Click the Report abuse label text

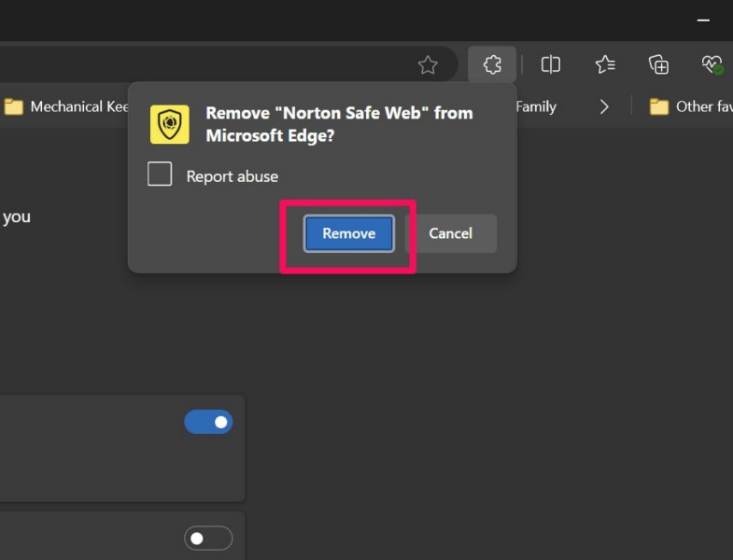[232, 176]
